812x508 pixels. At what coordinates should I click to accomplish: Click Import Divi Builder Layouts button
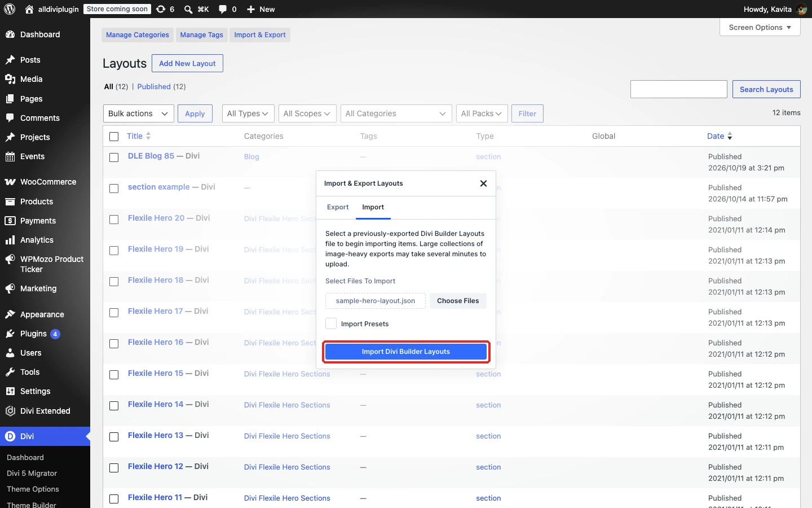[x=406, y=352]
